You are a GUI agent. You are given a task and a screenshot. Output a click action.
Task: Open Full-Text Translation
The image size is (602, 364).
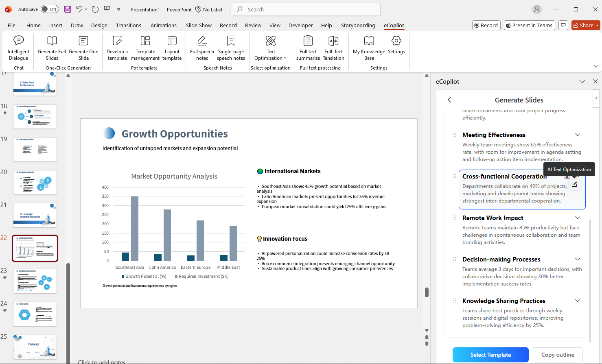click(x=333, y=47)
